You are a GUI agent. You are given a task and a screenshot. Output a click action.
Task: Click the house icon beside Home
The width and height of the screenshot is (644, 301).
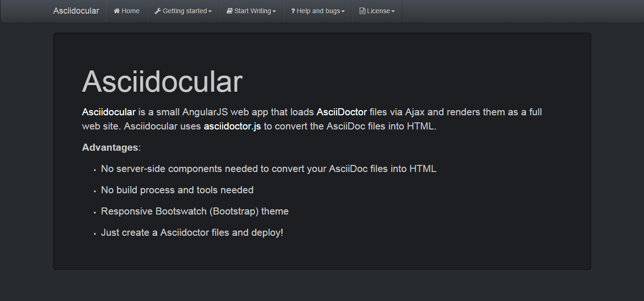117,11
